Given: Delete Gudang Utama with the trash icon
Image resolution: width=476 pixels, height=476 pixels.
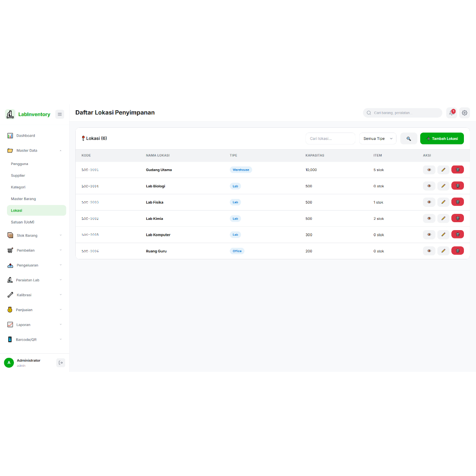Looking at the screenshot, I should pyautogui.click(x=457, y=170).
